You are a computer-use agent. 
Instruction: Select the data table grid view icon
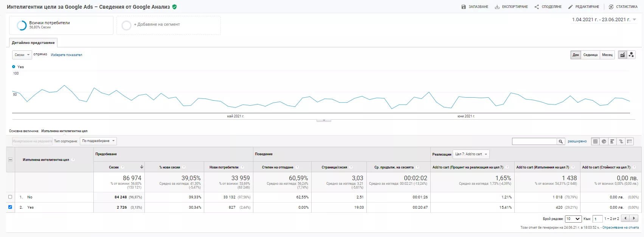(x=595, y=141)
